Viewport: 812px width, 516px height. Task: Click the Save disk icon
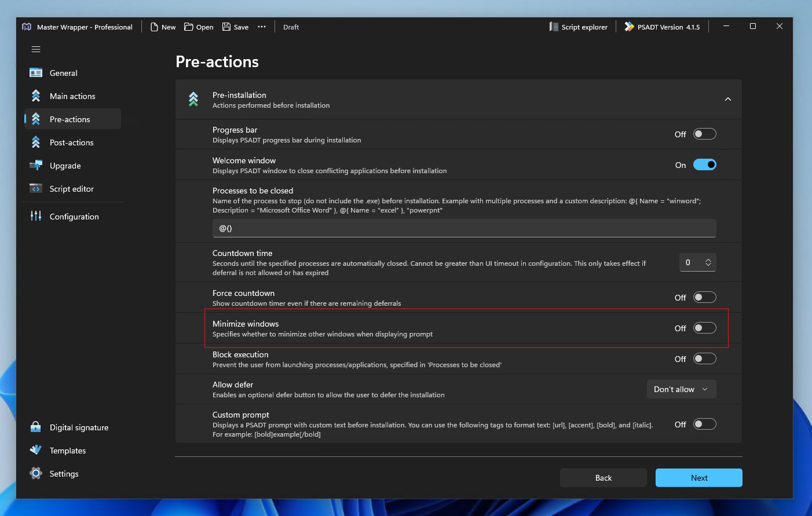226,27
